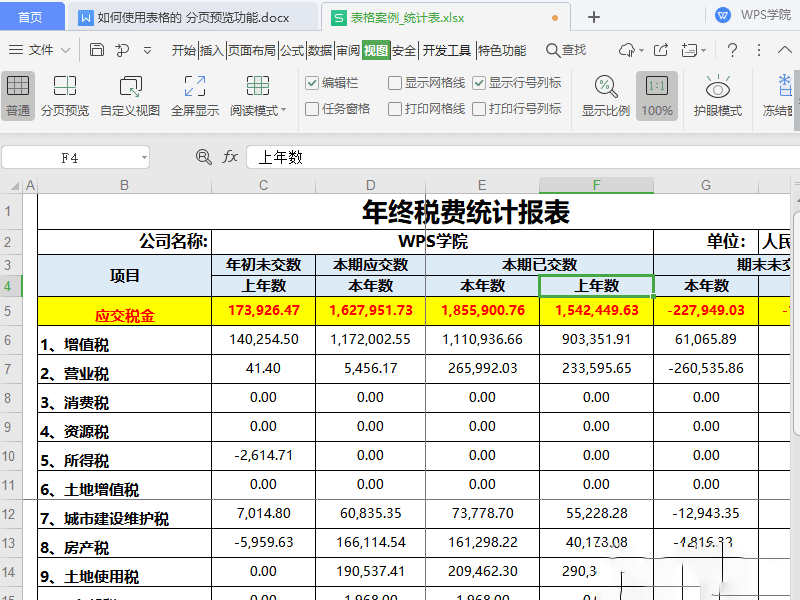Click cell value 173,926.47
This screenshot has width=800, height=600.
[x=263, y=311]
